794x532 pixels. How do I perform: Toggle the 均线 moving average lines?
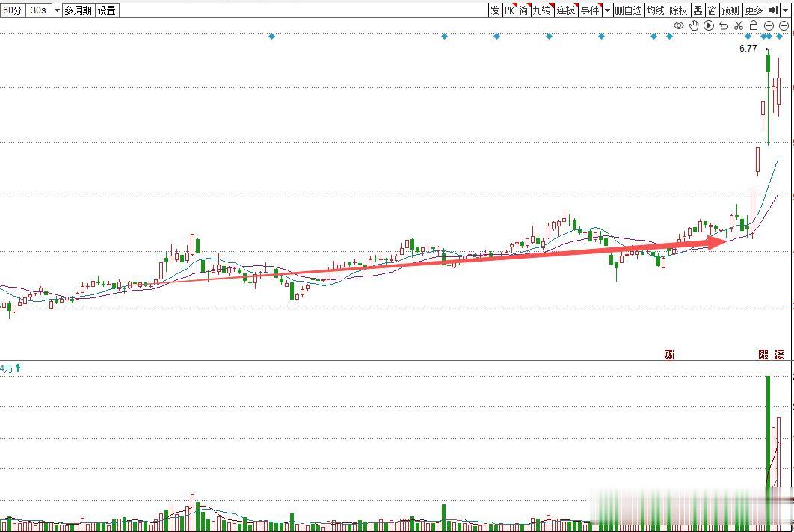pos(656,10)
